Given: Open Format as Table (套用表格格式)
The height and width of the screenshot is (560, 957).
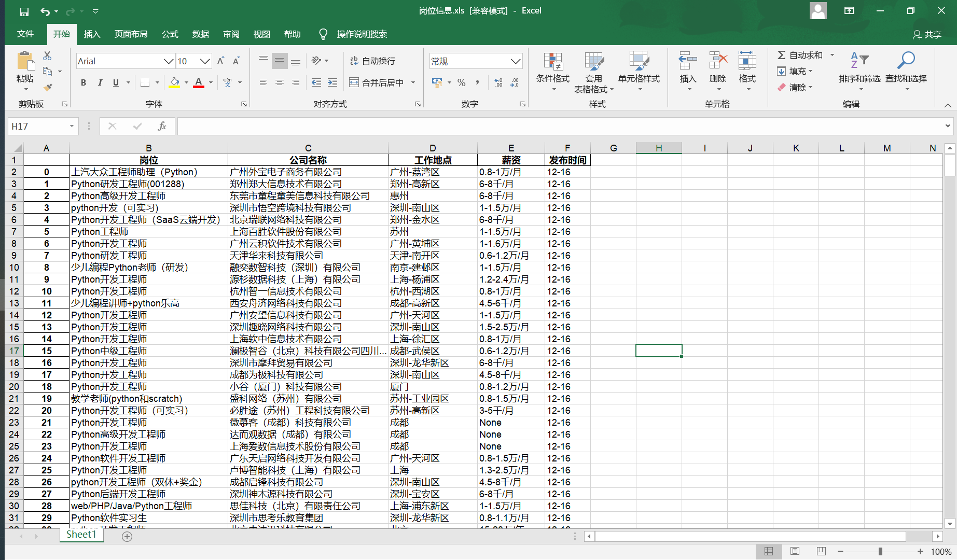Looking at the screenshot, I should tap(594, 72).
